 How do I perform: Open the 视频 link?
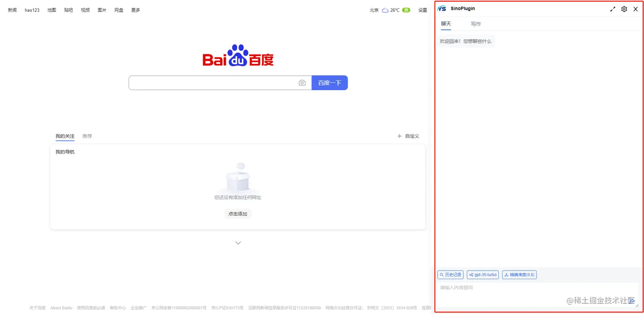click(x=85, y=10)
